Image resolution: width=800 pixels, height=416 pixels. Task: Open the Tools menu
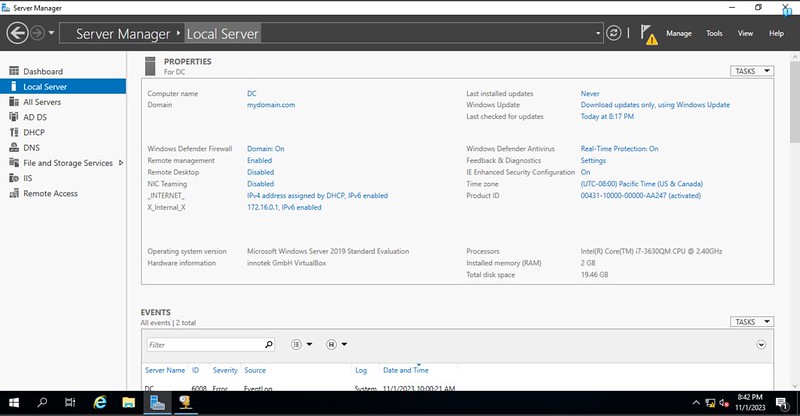pos(714,34)
